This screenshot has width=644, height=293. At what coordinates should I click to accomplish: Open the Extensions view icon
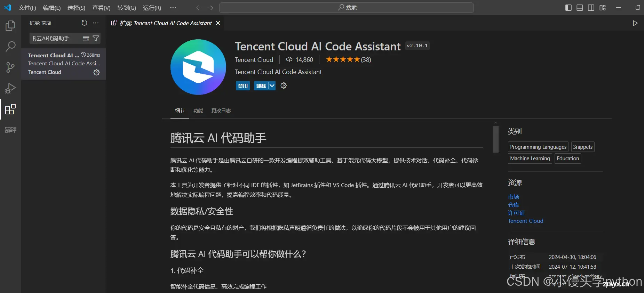pyautogui.click(x=10, y=109)
